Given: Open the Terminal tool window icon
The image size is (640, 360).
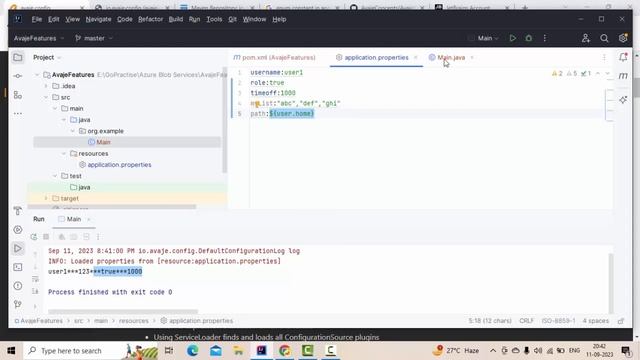Looking at the screenshot, I should (18, 267).
